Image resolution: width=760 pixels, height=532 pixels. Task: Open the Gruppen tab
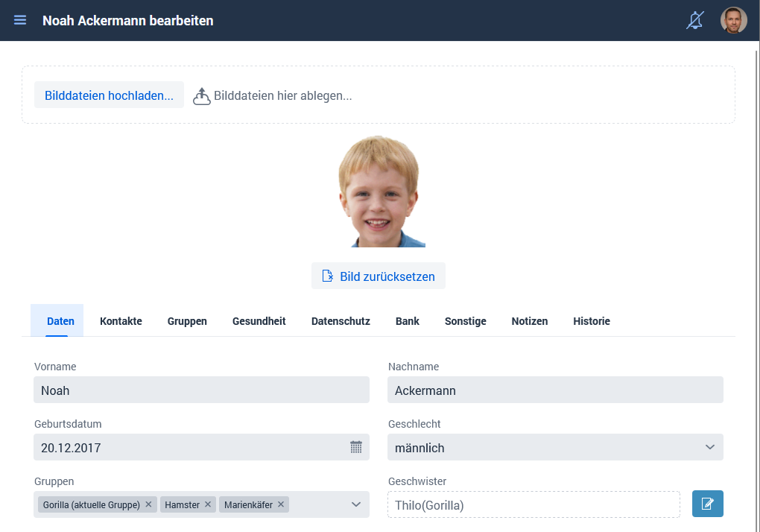click(187, 320)
